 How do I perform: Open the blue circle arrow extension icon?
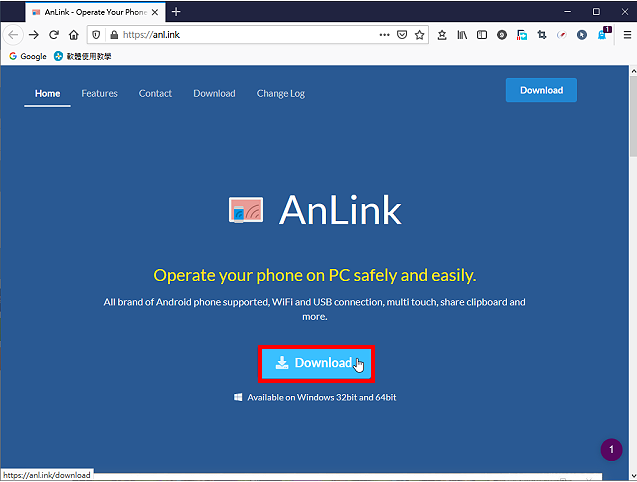[x=582, y=35]
